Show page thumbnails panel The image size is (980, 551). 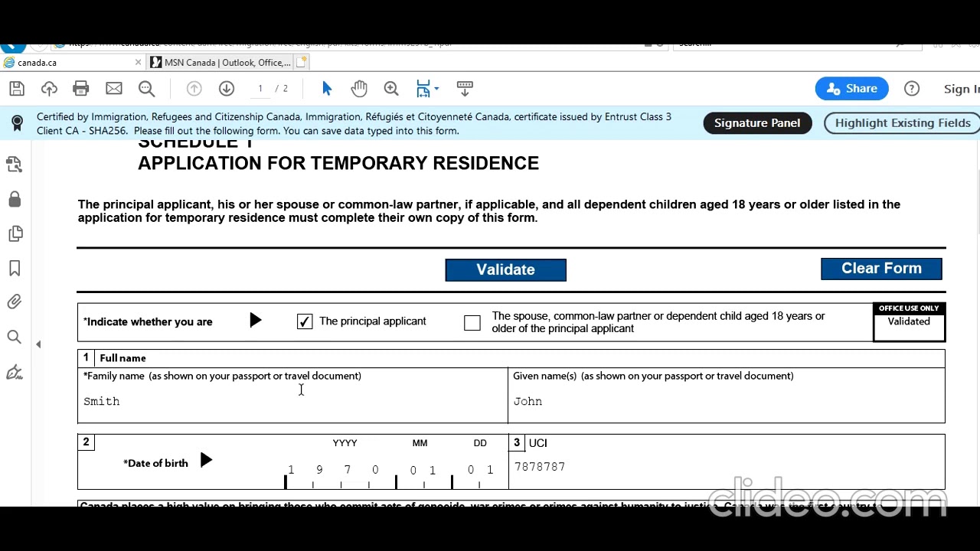point(15,233)
